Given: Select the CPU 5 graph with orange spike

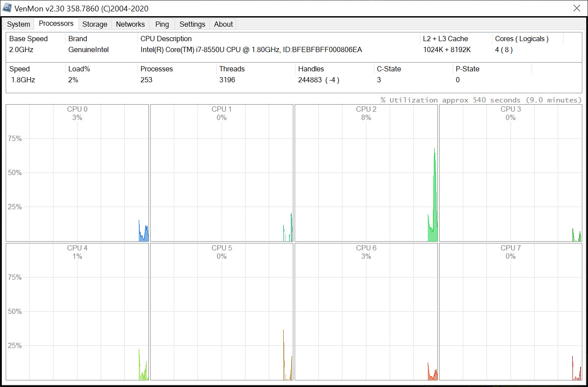Looking at the screenshot, I should [222, 312].
